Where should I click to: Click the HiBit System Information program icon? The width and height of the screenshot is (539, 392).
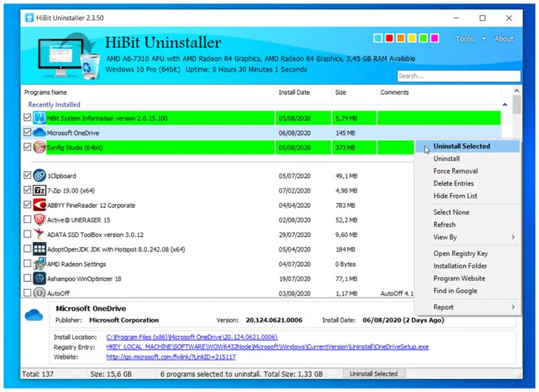pyautogui.click(x=39, y=118)
